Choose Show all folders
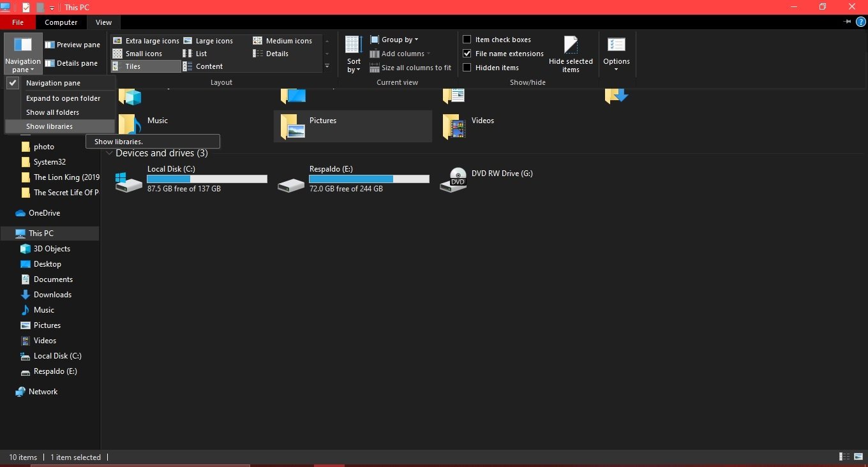Screen dimensions: 868x467 [59, 112]
